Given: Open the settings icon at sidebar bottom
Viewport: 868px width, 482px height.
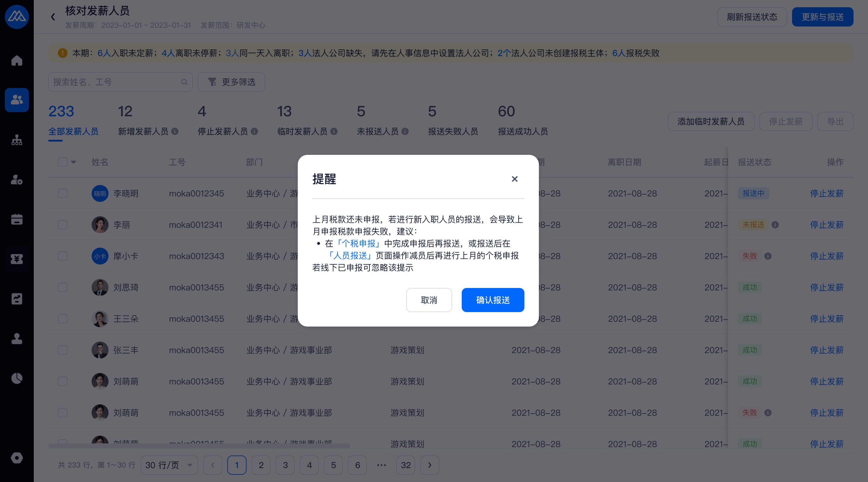Looking at the screenshot, I should (x=17, y=458).
